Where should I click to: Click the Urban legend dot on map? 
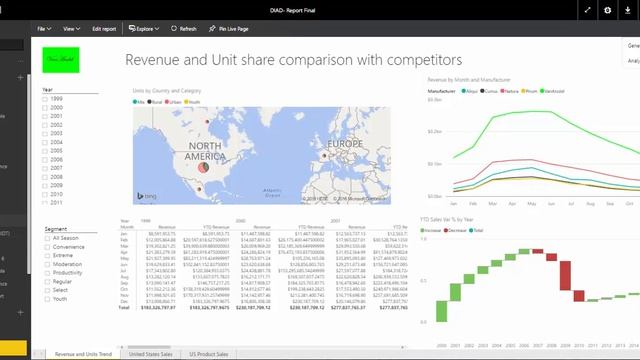pyautogui.click(x=167, y=102)
